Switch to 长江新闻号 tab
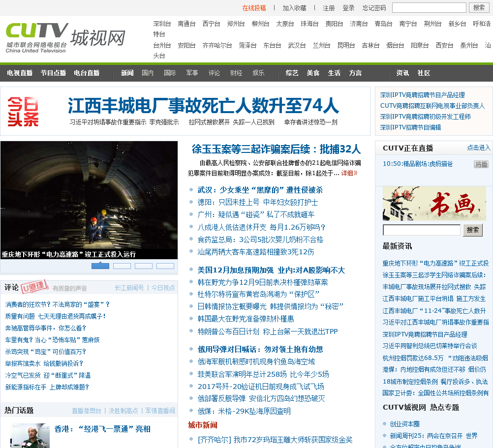This screenshot has height=448, width=493. (129, 288)
